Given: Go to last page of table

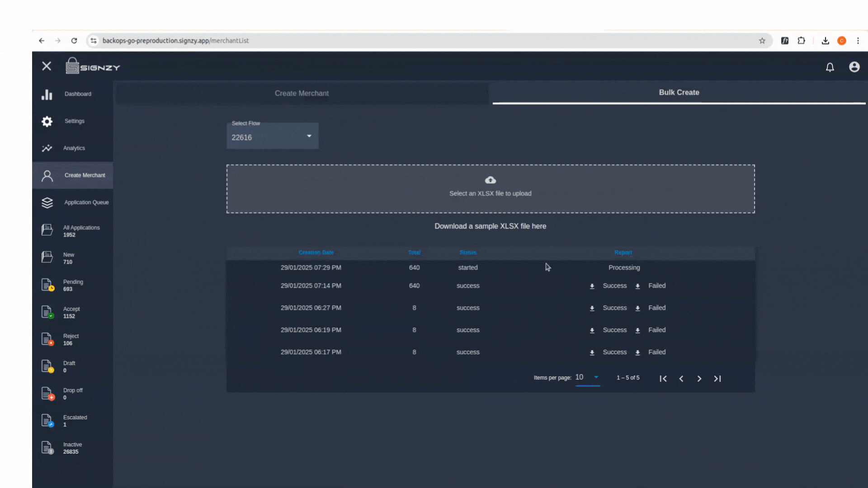Looking at the screenshot, I should point(717,379).
